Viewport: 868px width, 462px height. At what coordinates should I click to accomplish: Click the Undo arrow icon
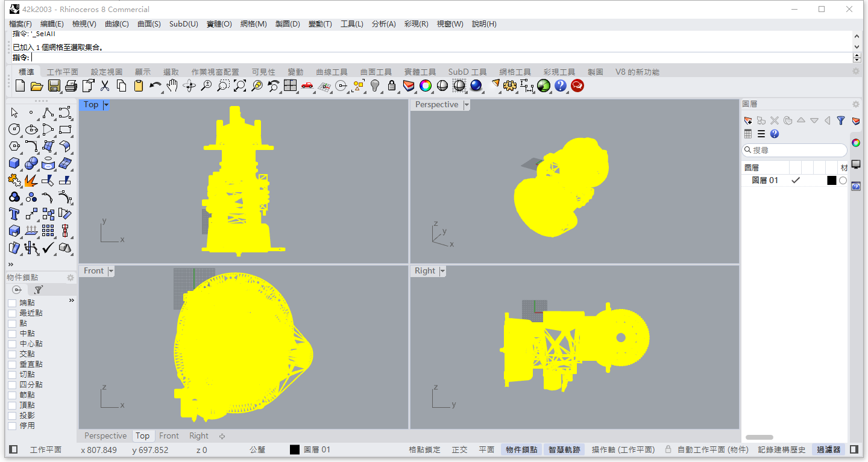tap(155, 86)
